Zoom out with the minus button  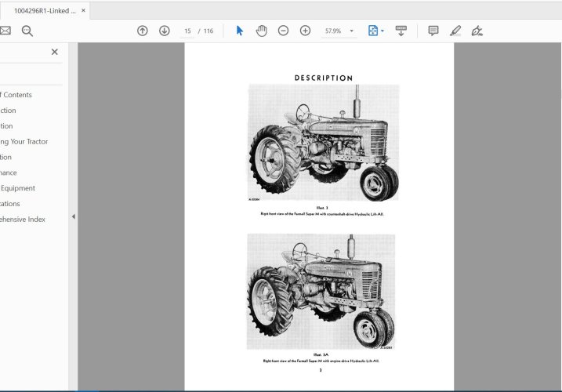pos(283,31)
